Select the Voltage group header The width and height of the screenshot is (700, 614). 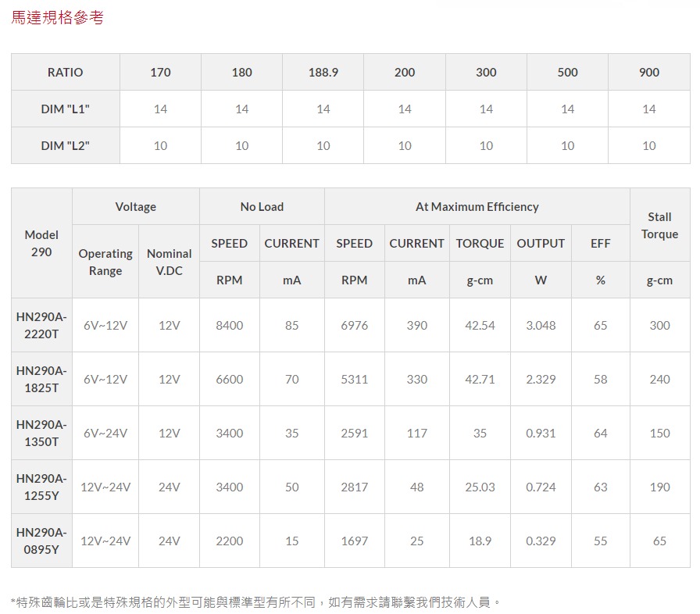click(x=135, y=206)
